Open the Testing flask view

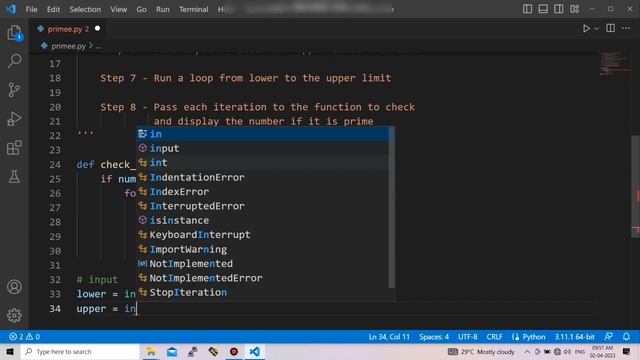[x=14, y=177]
